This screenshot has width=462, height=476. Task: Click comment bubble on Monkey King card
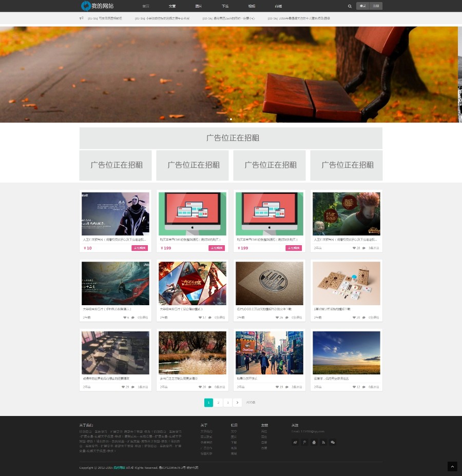pos(364,248)
